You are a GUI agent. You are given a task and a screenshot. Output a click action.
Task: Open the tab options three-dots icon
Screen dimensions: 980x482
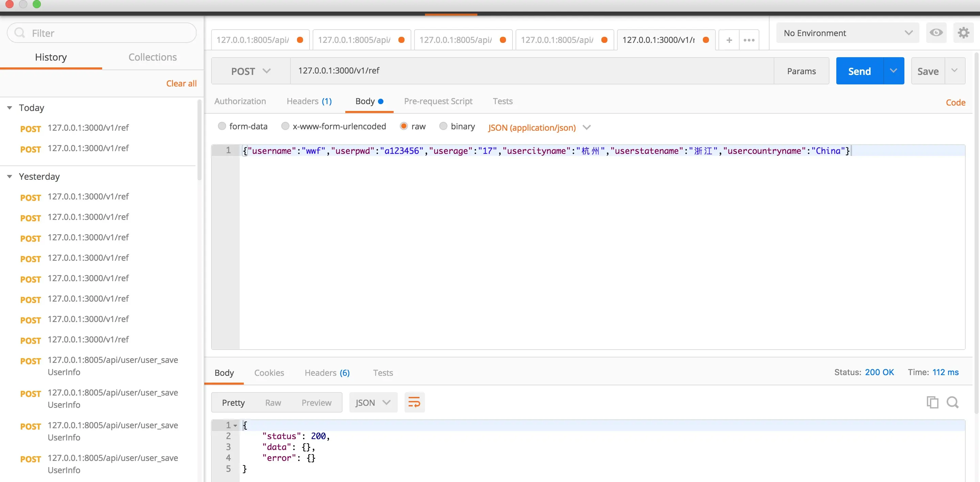pos(749,40)
